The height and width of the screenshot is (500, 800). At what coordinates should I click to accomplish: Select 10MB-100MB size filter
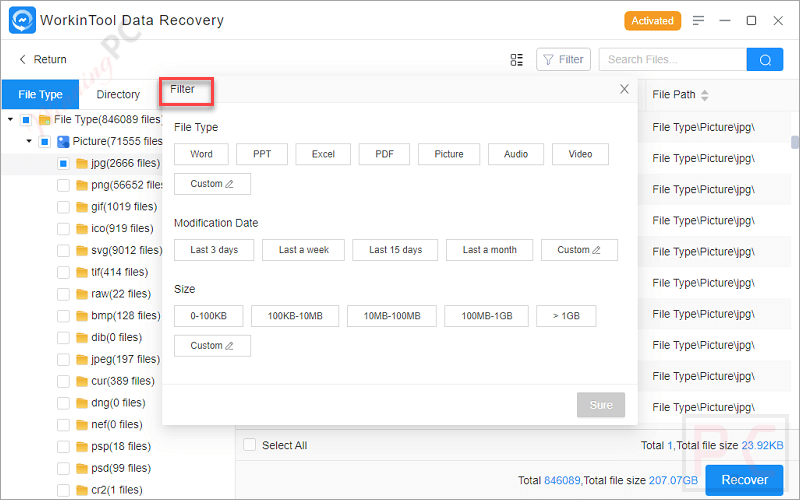pyautogui.click(x=392, y=316)
